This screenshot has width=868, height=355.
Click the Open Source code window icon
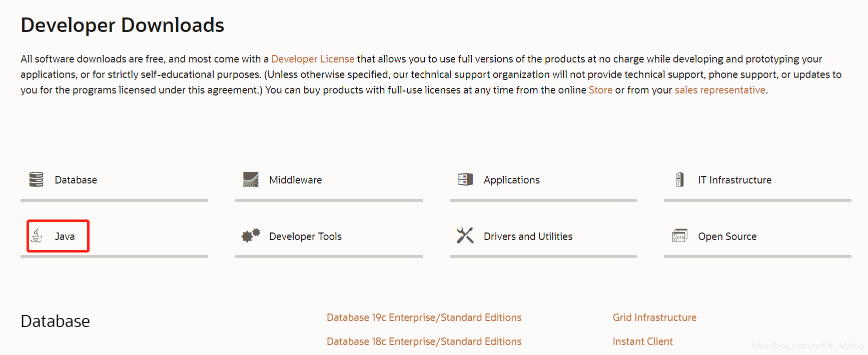pos(680,235)
